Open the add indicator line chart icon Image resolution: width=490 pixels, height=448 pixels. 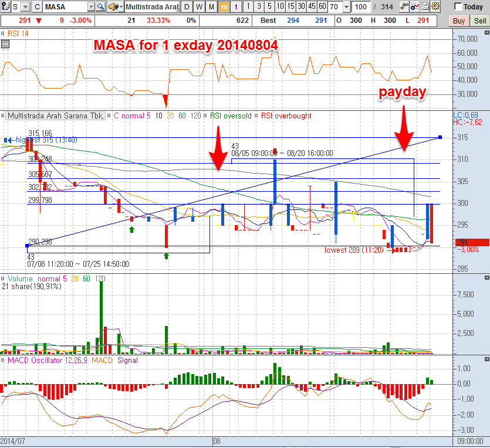click(415, 6)
